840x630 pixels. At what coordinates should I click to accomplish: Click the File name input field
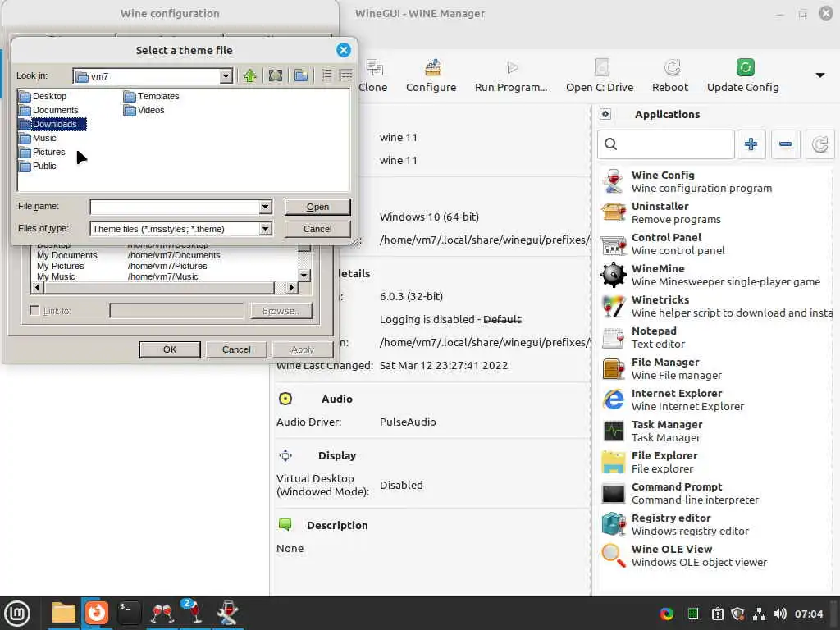(x=176, y=207)
